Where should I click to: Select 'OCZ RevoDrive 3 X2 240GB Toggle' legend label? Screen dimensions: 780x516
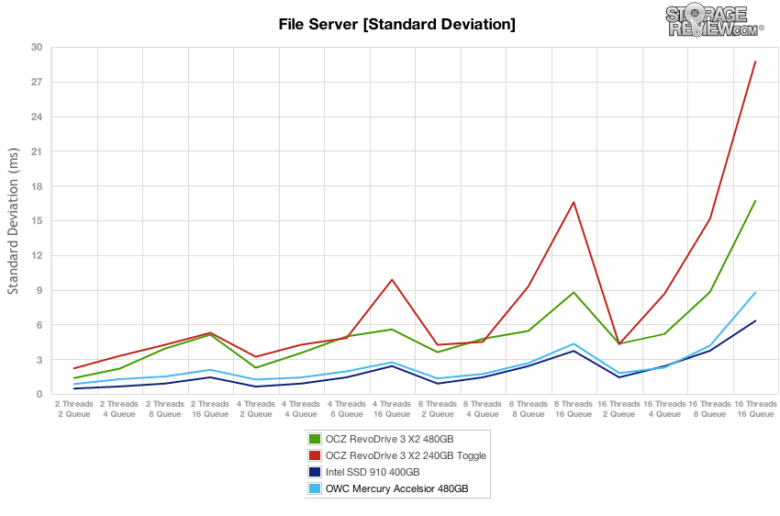[x=406, y=455]
